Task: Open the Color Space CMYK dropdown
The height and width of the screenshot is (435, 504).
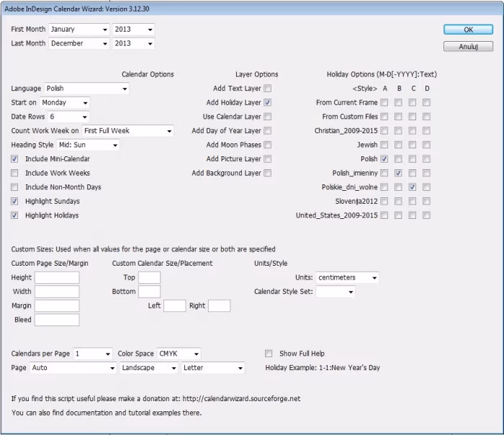Action: point(179,354)
